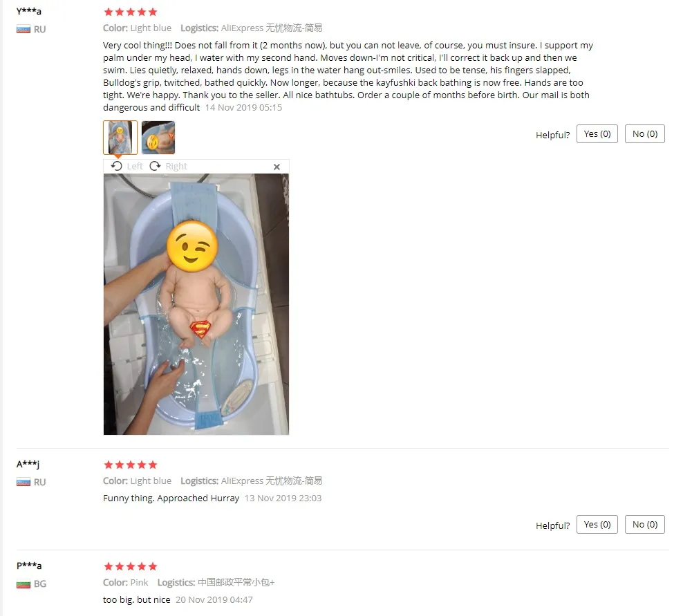Click the Russian flag beside Y***a
This screenshot has width=683, height=616.
[24, 29]
